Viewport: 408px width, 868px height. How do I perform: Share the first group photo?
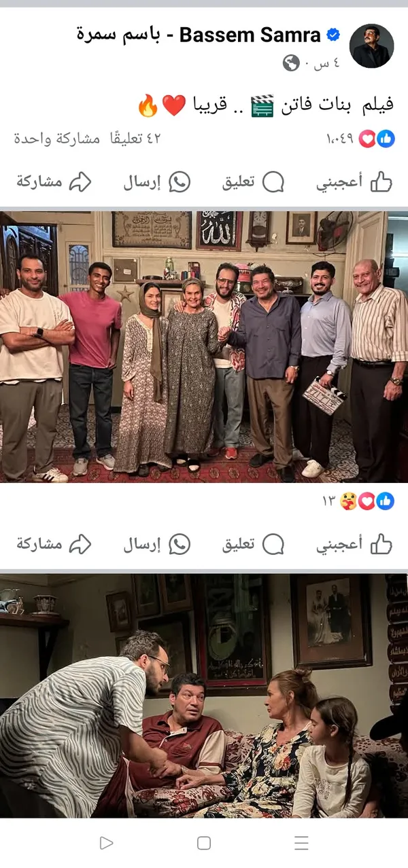(54, 544)
